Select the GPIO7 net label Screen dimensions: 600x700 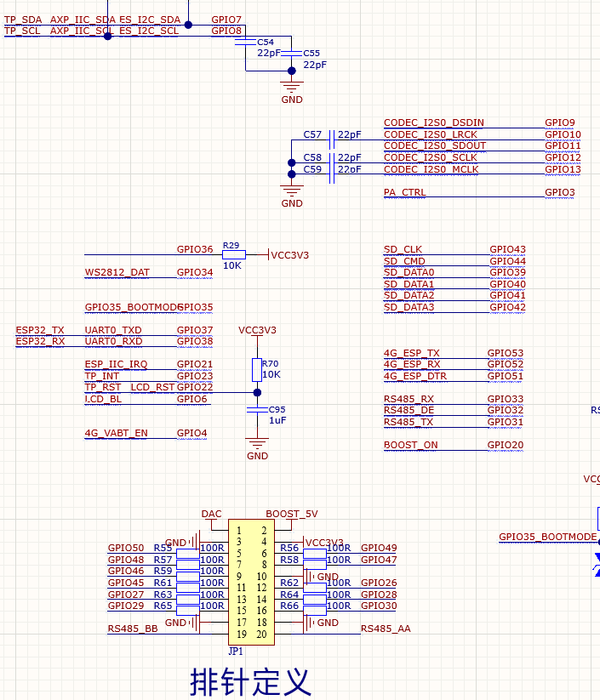[x=226, y=20]
